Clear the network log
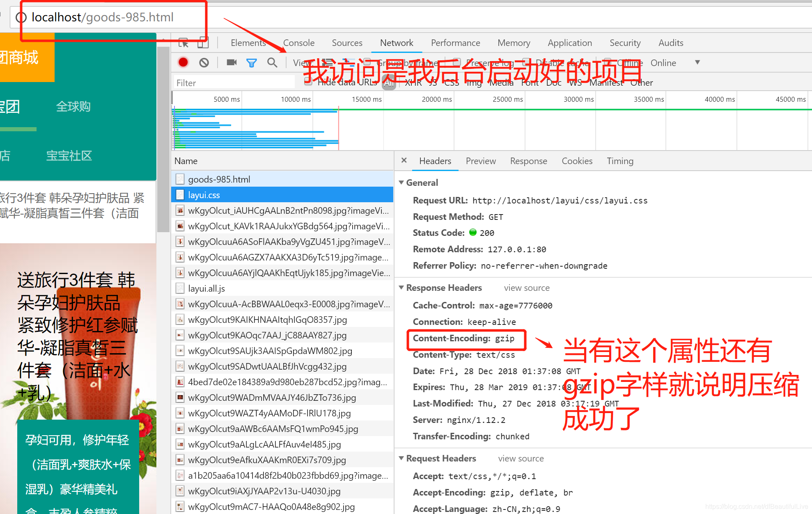The height and width of the screenshot is (514, 812). pos(204,62)
